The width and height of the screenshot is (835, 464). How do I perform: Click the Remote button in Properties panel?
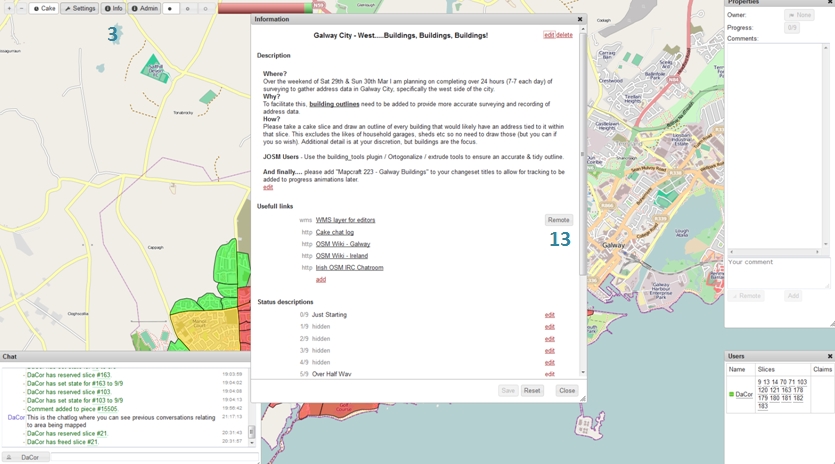click(746, 296)
